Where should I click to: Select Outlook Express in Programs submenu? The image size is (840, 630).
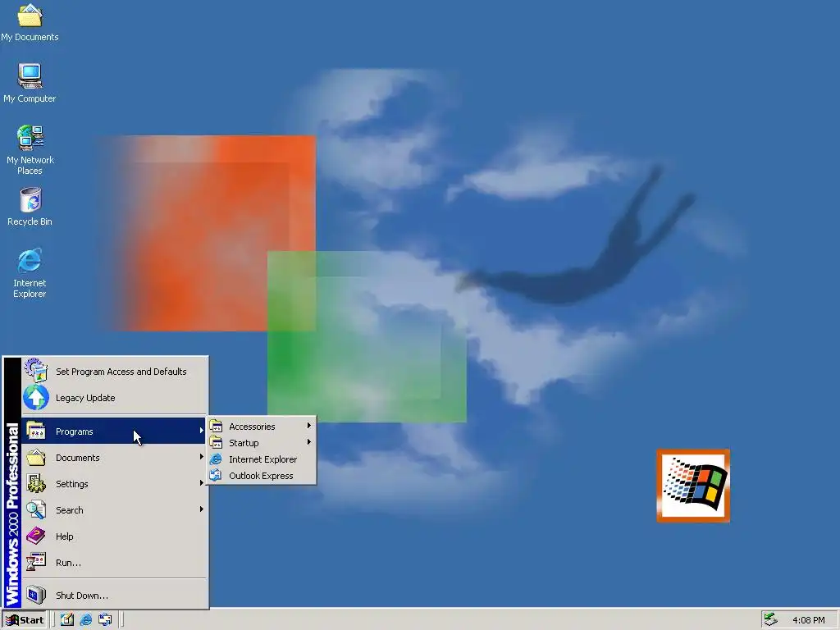(x=262, y=476)
